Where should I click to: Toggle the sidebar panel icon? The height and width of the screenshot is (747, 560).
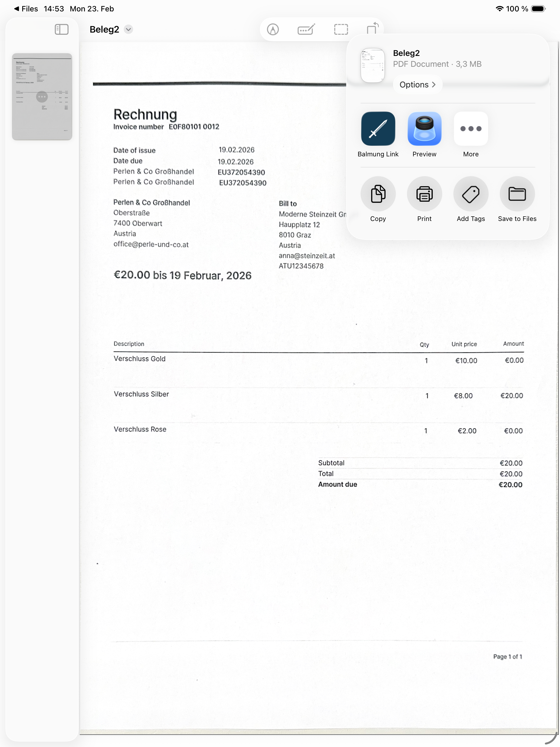click(61, 29)
